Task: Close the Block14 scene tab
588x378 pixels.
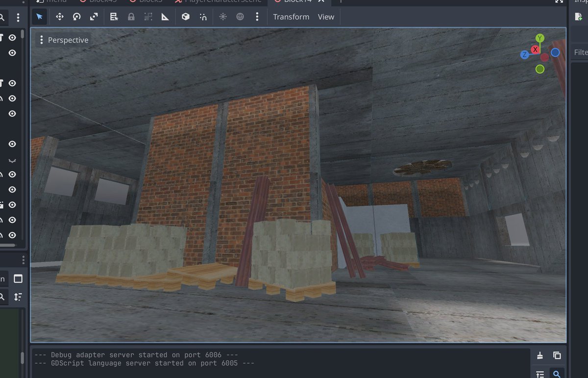Action: click(321, 1)
